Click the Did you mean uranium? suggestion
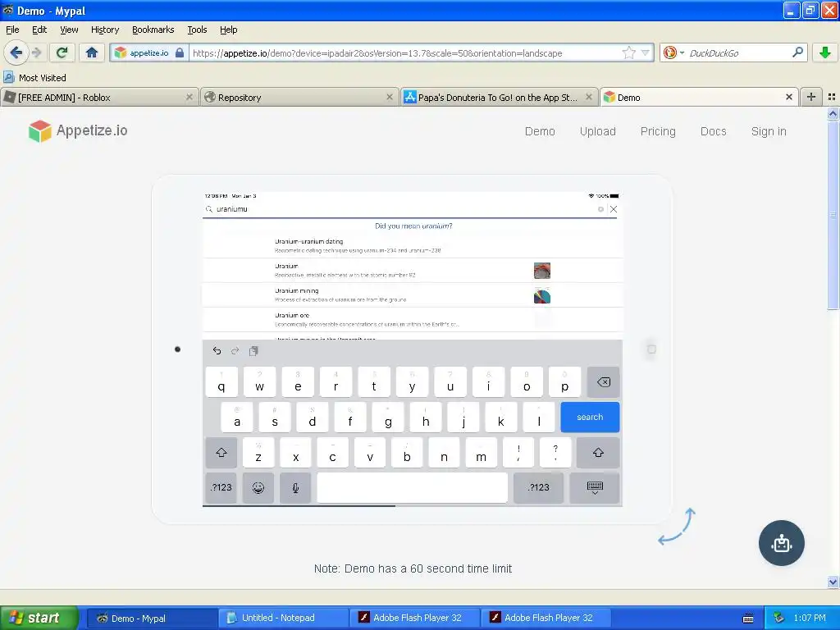840x630 pixels. (413, 226)
